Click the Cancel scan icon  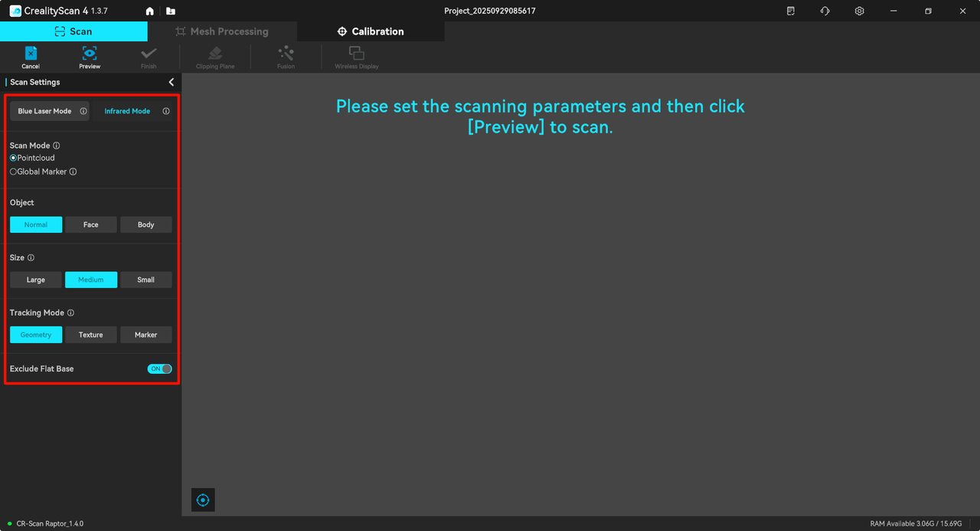(31, 54)
